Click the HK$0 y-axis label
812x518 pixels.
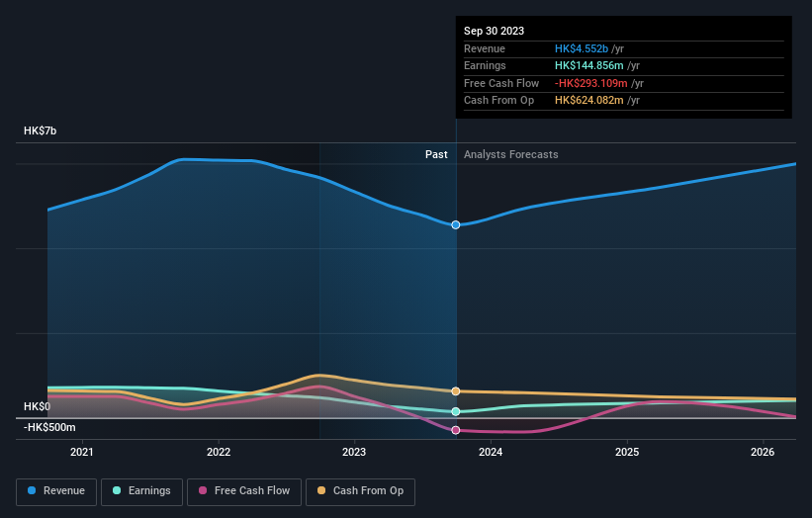(38, 406)
